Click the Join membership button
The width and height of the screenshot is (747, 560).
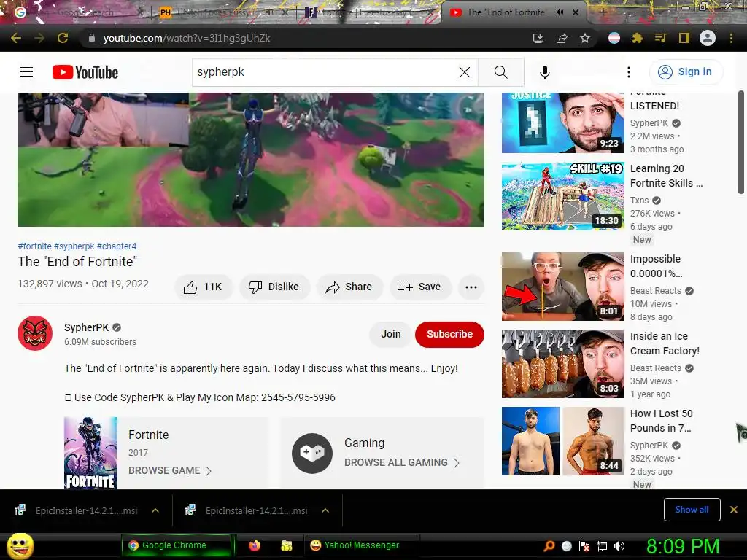[391, 334]
